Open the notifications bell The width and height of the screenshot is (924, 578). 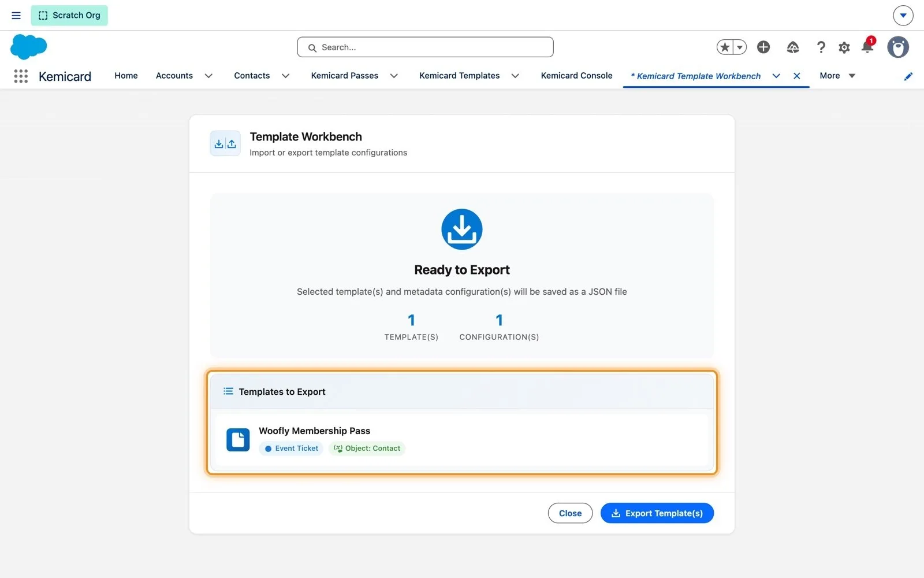click(867, 46)
